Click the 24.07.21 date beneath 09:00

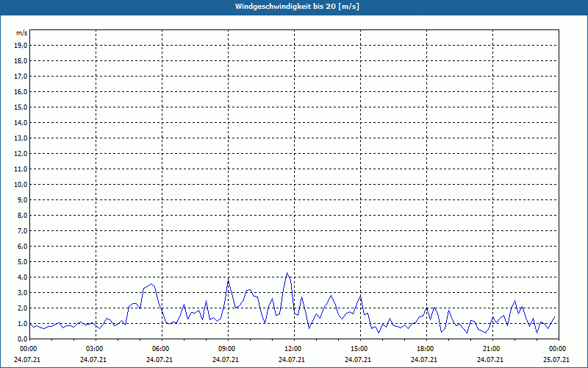tap(226, 360)
